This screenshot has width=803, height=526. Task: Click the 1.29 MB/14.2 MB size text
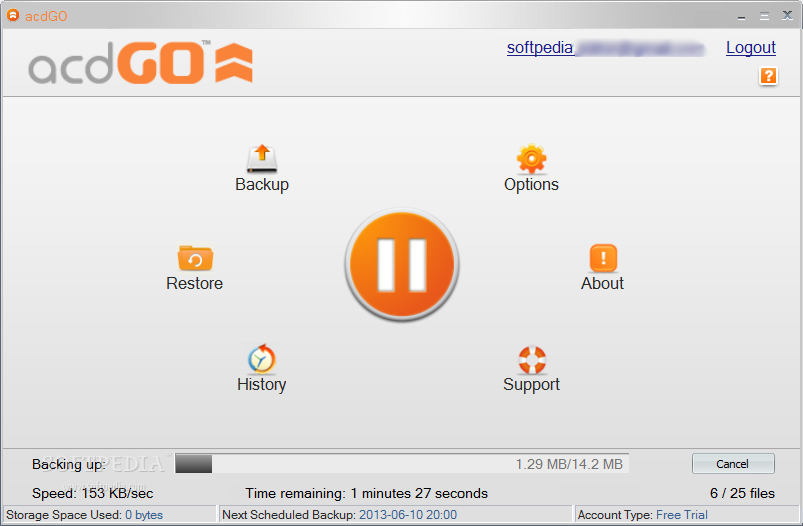tap(569, 464)
